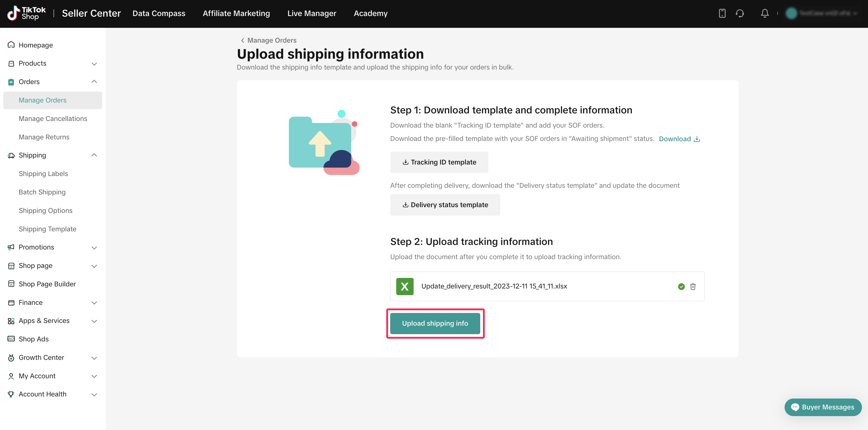868x430 pixels.
Task: Click the mobile phone icon in header
Action: coord(722,14)
